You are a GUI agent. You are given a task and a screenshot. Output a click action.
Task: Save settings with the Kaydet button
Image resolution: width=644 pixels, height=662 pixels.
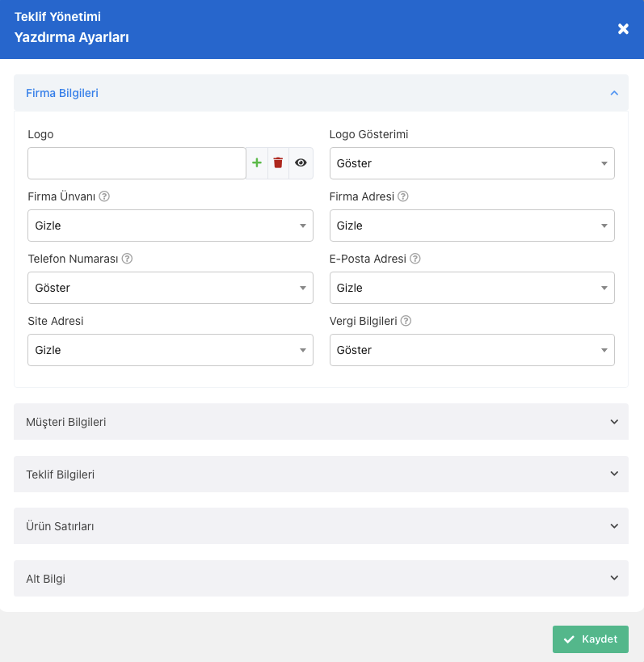click(591, 639)
